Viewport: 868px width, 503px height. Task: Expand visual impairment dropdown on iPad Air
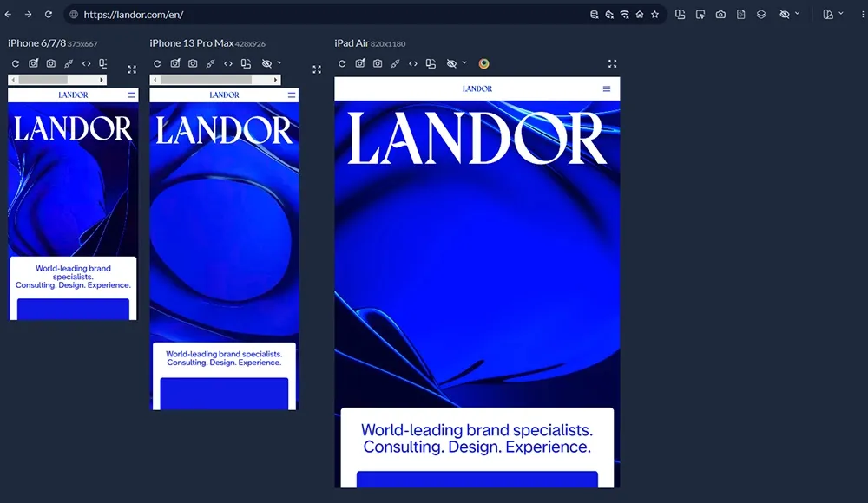pyautogui.click(x=464, y=62)
